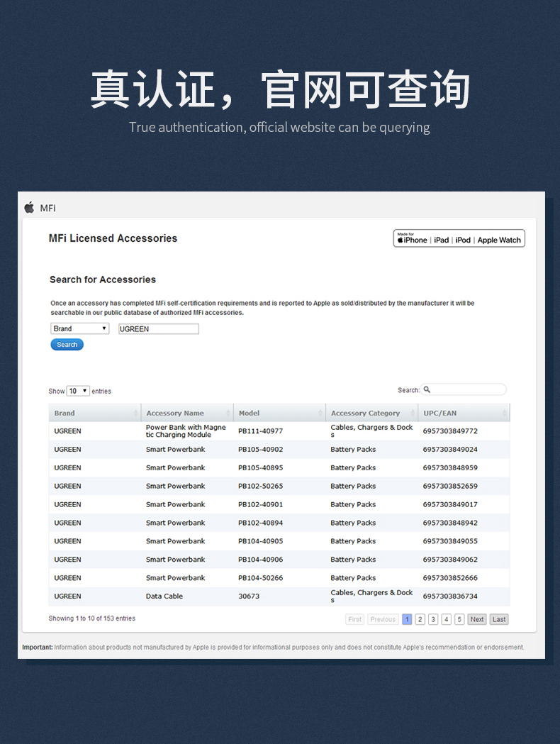Click the Apple logo next to MFi
Image resolution: width=560 pixels, height=744 pixels.
click(x=29, y=207)
